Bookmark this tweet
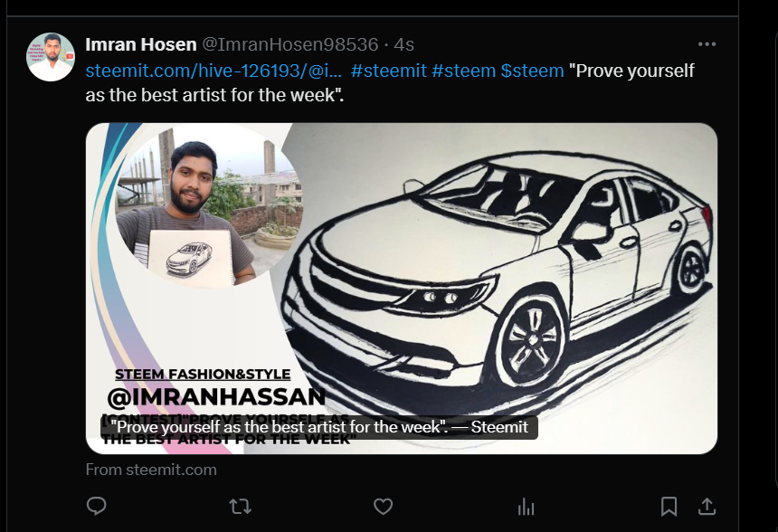This screenshot has height=532, width=778. pyautogui.click(x=669, y=507)
